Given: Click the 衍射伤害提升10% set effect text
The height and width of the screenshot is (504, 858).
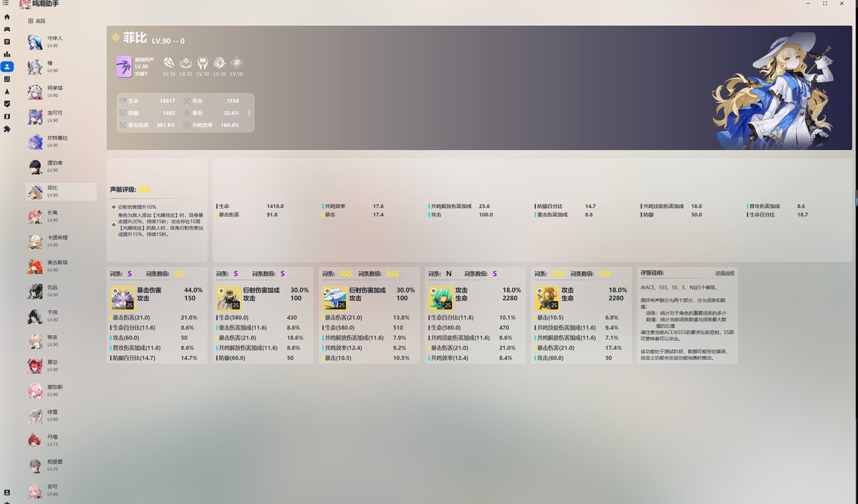Looking at the screenshot, I should [x=134, y=206].
